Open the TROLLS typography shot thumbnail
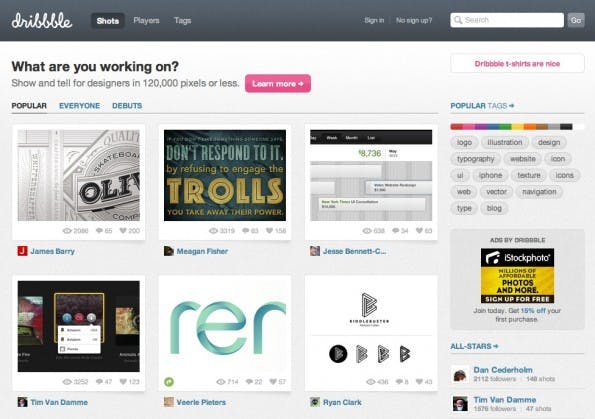This screenshot has height=419, width=595. click(x=225, y=175)
